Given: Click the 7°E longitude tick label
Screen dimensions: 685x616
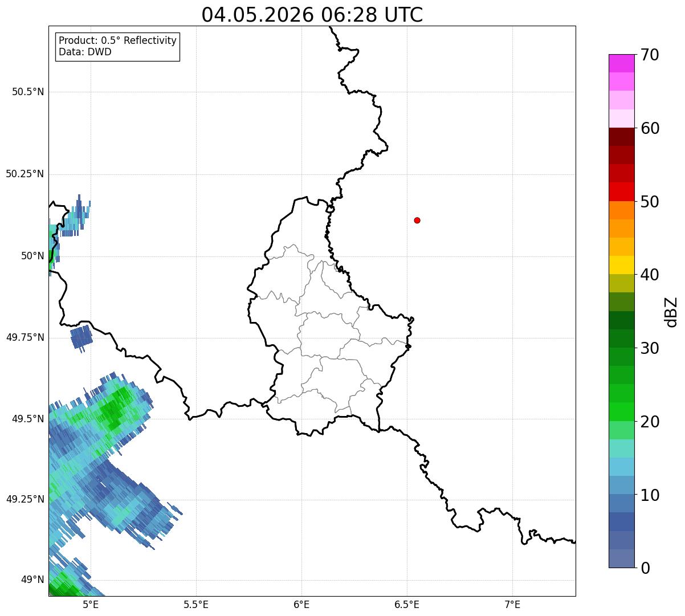Looking at the screenshot, I should point(512,604).
